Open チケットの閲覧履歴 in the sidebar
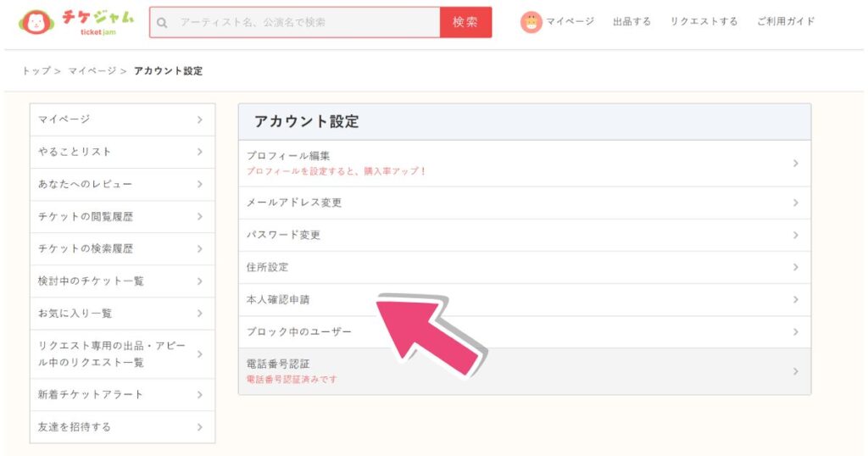This screenshot has height=456, width=868. [122, 217]
